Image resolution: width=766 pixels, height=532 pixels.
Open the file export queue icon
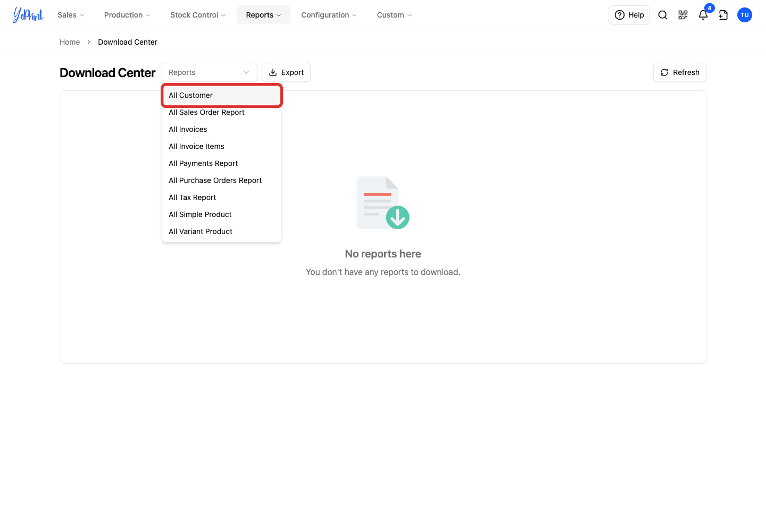[723, 15]
